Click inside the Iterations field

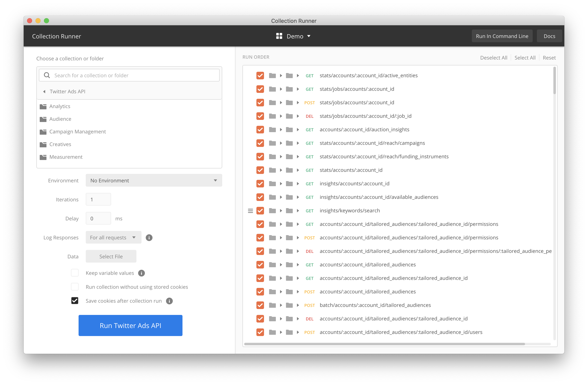[x=98, y=199]
